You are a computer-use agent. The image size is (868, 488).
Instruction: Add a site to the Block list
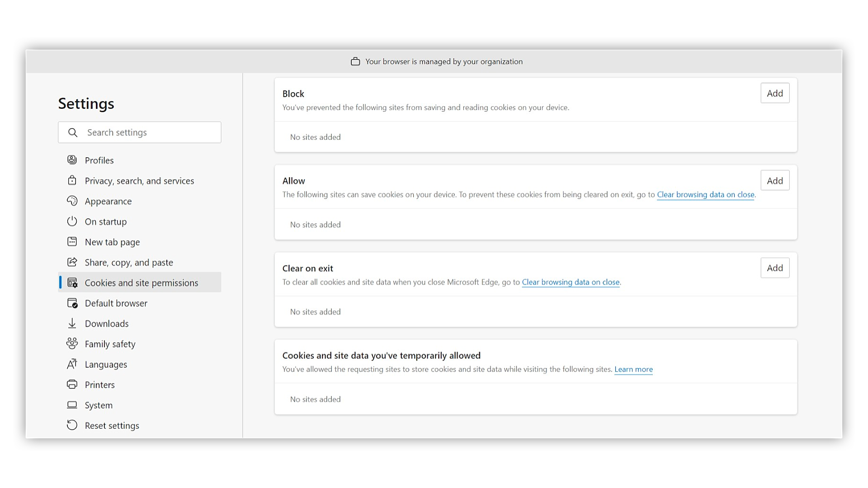point(775,93)
